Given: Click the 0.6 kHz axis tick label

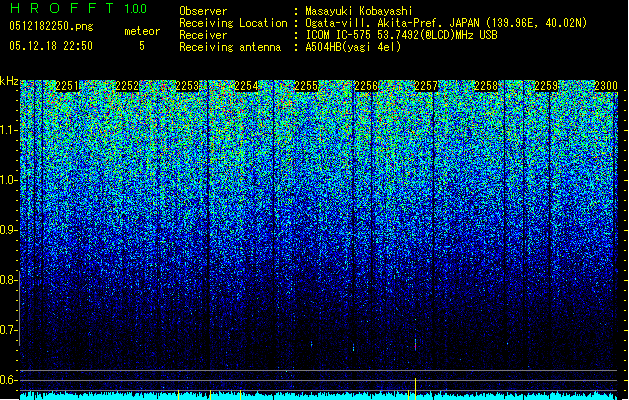Looking at the screenshot, I should click(9, 380).
